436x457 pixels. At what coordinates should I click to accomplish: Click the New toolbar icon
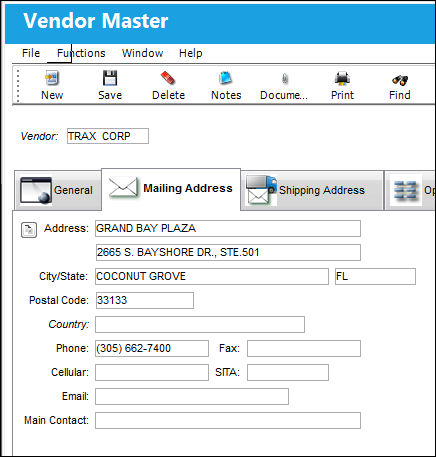point(52,79)
